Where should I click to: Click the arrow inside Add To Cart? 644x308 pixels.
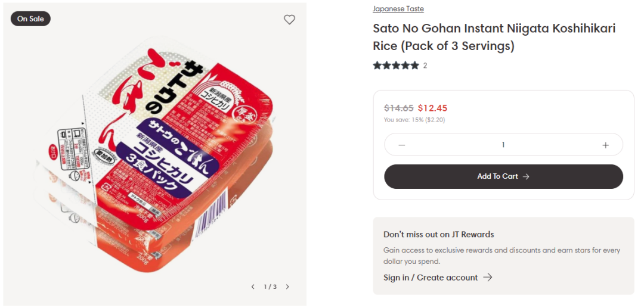pos(526,176)
